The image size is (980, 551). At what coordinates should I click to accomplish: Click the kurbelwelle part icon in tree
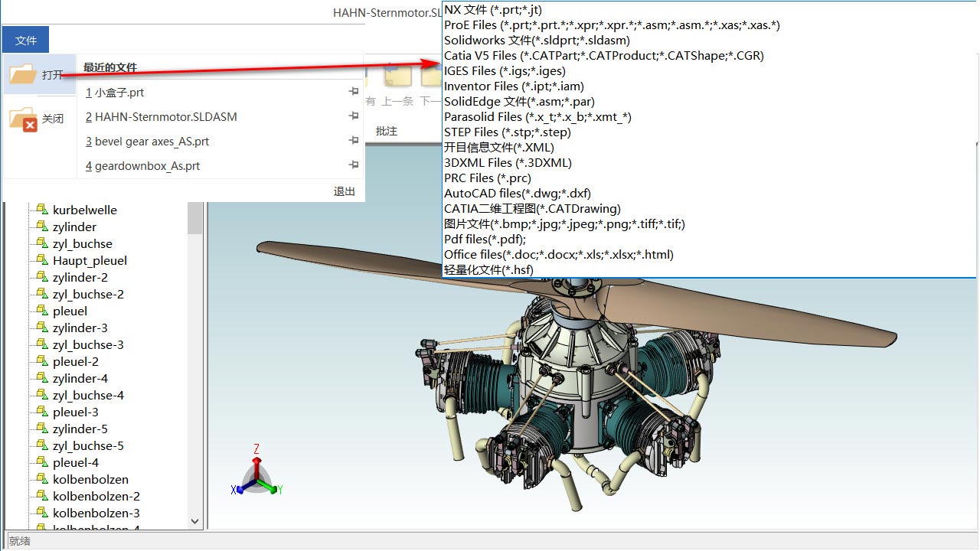coord(41,210)
